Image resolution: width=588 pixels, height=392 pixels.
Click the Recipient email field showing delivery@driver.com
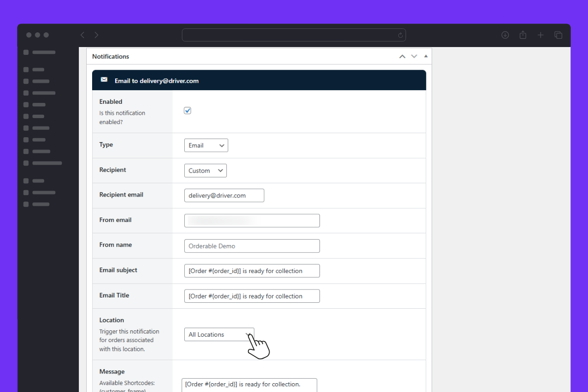tap(224, 195)
